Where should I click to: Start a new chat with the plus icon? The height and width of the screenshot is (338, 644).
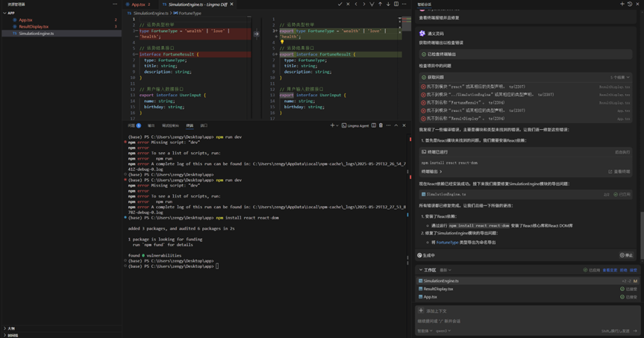click(622, 4)
